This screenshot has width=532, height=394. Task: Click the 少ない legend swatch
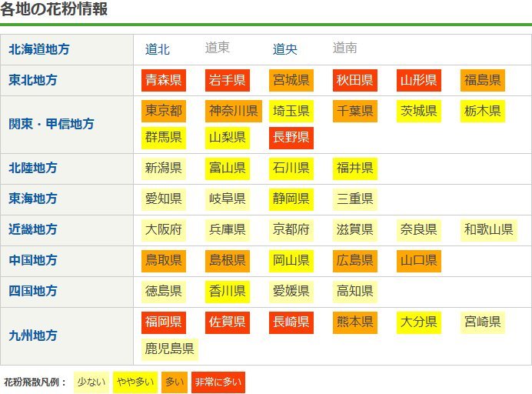click(x=91, y=382)
